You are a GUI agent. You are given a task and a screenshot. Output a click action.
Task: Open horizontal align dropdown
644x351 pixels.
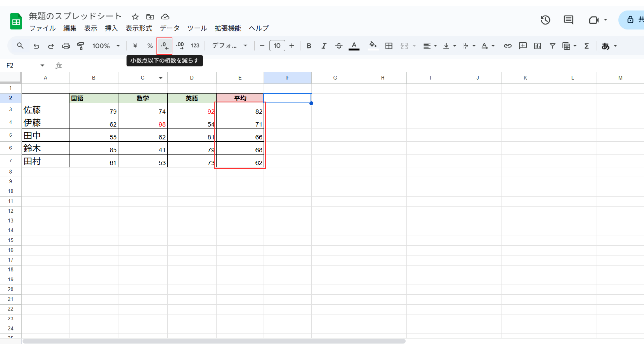430,46
